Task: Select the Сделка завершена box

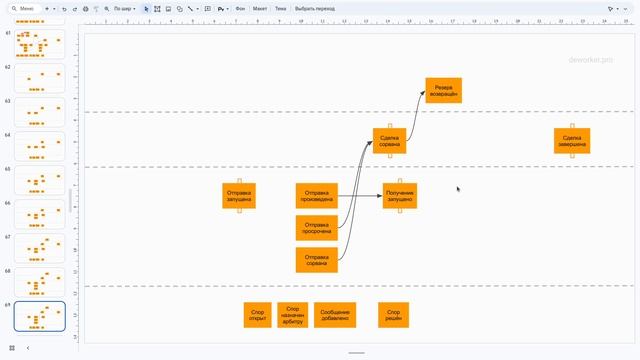Action: [x=572, y=141]
